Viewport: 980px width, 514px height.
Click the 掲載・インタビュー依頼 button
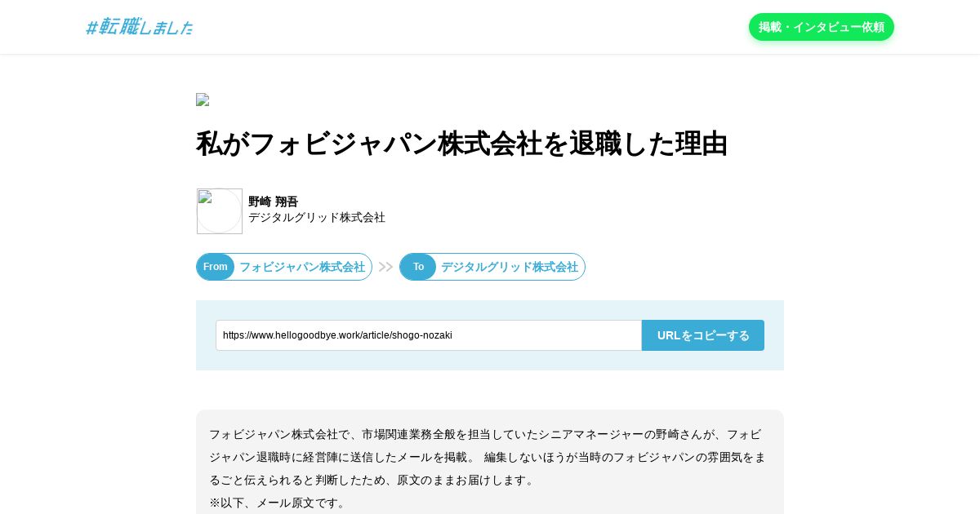822,27
